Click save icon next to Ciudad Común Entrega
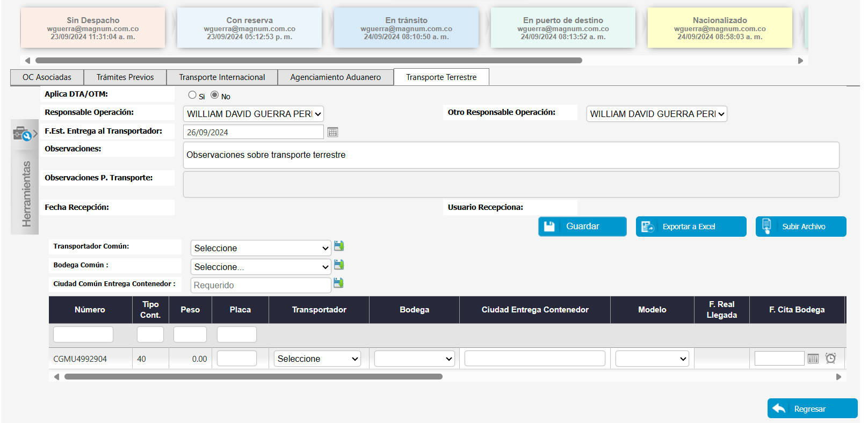The image size is (868, 423). pyautogui.click(x=338, y=283)
